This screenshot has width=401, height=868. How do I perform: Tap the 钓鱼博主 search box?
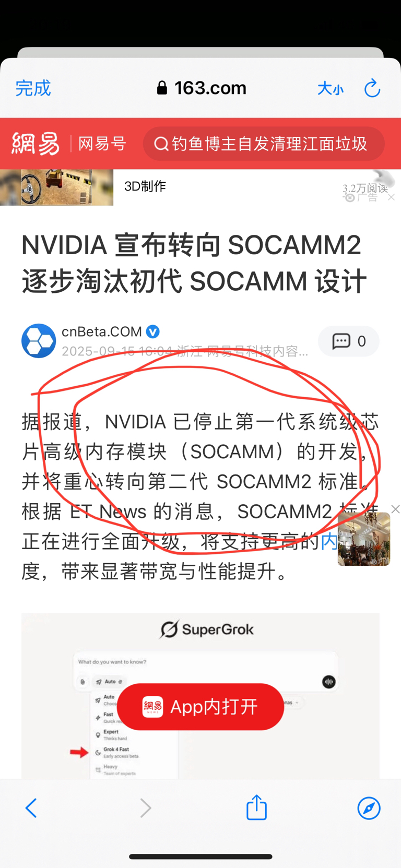(264, 144)
